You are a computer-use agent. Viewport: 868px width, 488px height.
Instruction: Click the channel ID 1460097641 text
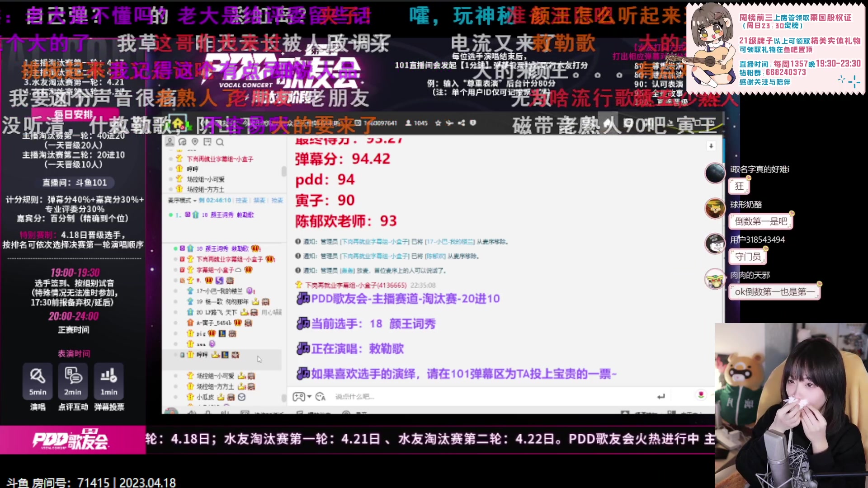pyautogui.click(x=380, y=123)
